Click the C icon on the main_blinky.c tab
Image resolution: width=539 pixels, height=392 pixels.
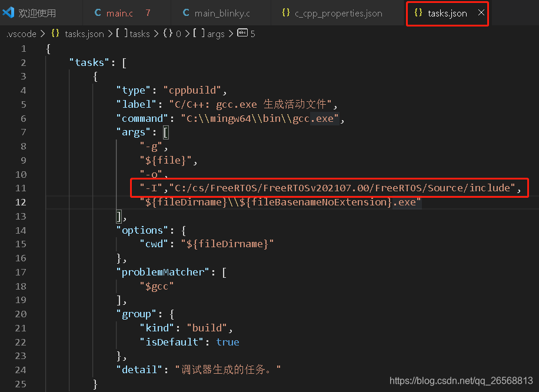click(x=185, y=12)
